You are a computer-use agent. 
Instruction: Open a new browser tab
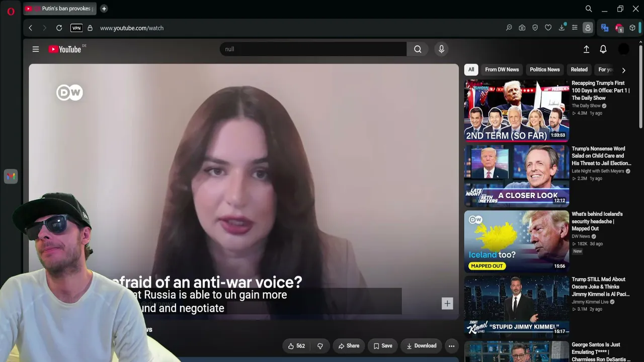104,9
